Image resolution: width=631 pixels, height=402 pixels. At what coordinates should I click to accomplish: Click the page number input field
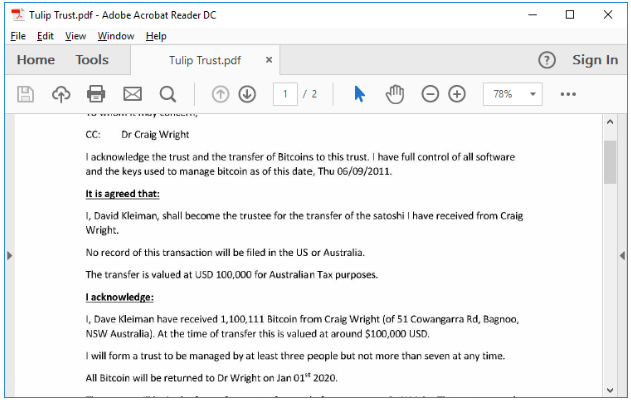[285, 94]
